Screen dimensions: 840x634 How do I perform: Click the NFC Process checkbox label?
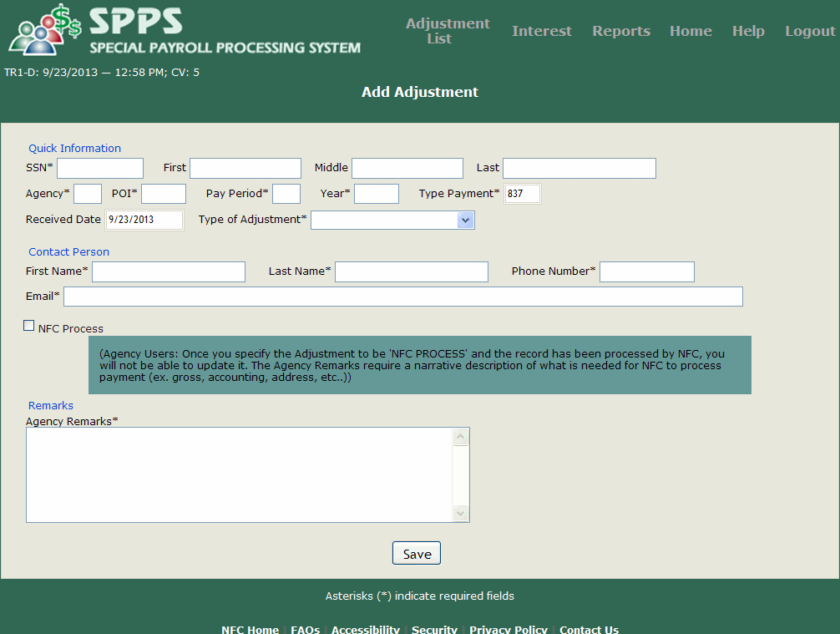click(71, 329)
